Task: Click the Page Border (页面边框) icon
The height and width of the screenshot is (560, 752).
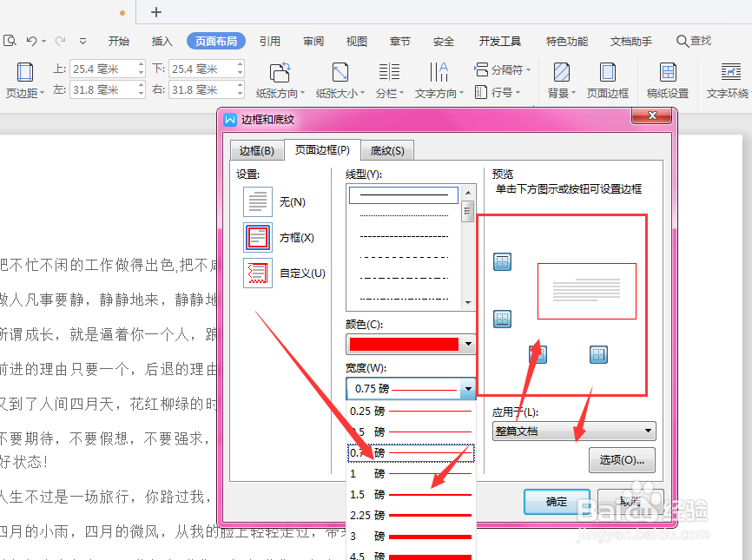Action: [x=608, y=73]
